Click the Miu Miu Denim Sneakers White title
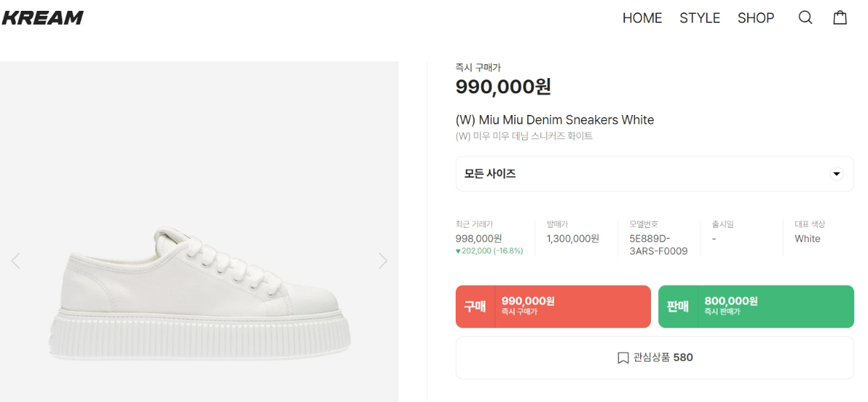Viewport: 868px width, 402px height. point(554,120)
